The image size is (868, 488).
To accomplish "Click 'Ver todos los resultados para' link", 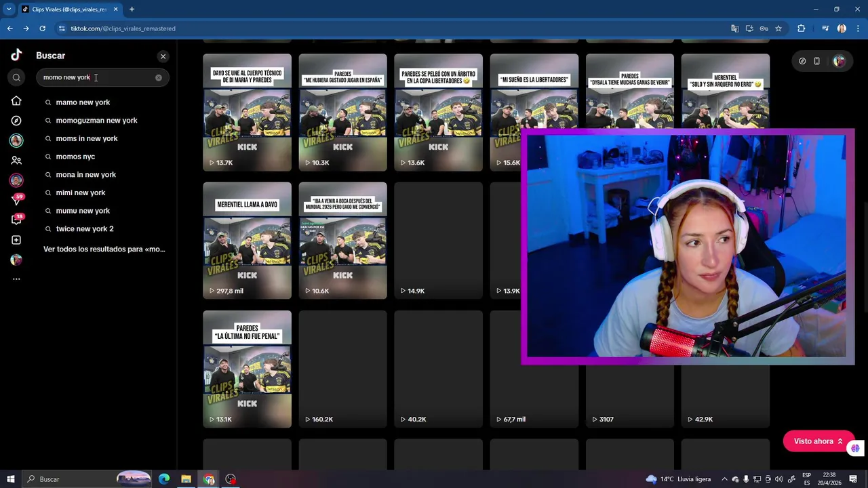I will [104, 249].
